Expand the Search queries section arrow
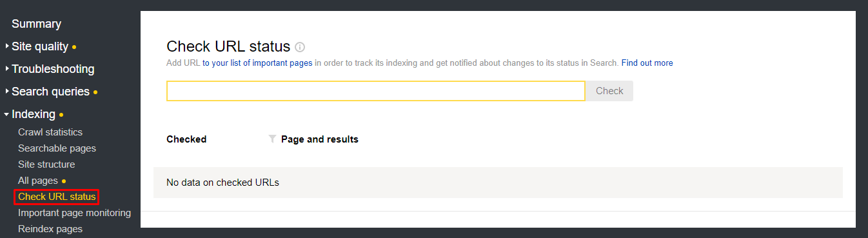The height and width of the screenshot is (238, 868). click(x=7, y=92)
